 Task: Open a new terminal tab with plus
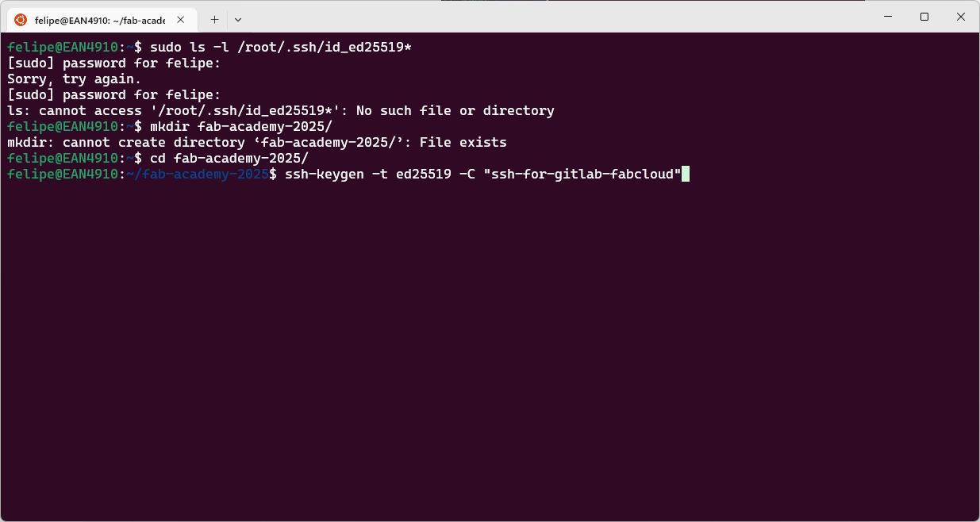214,19
